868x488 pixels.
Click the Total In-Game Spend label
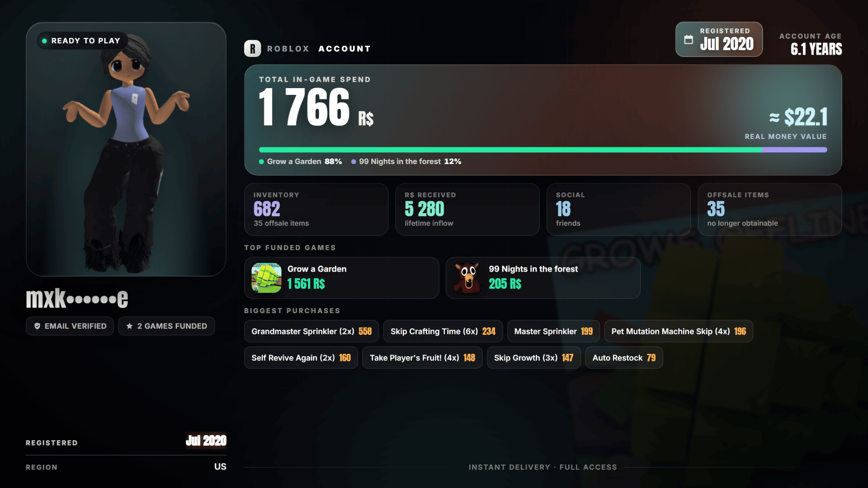click(x=315, y=80)
